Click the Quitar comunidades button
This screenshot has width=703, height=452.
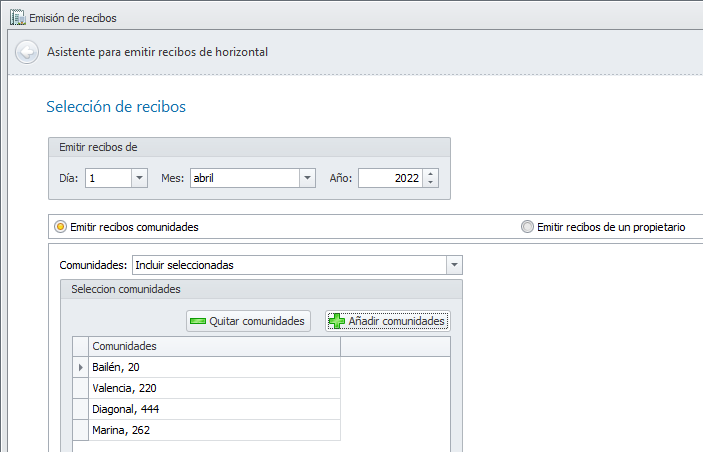(248, 321)
